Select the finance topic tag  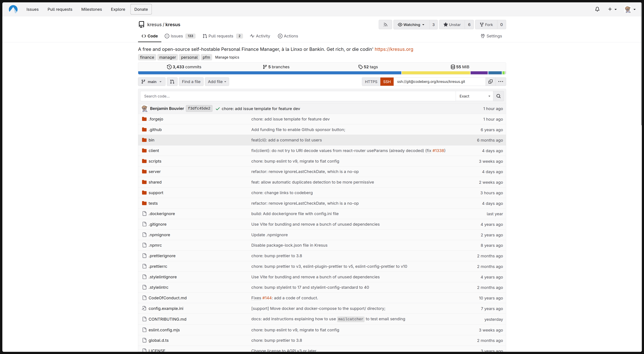pyautogui.click(x=147, y=57)
